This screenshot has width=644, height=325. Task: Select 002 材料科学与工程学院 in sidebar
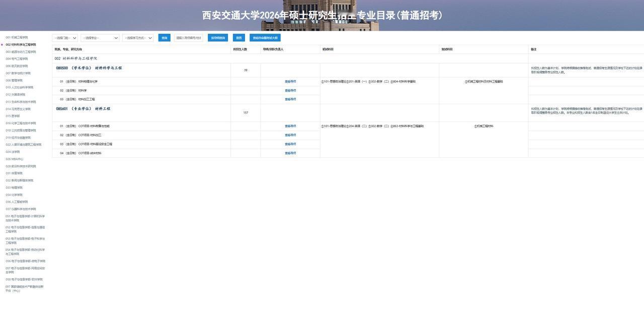click(x=21, y=44)
